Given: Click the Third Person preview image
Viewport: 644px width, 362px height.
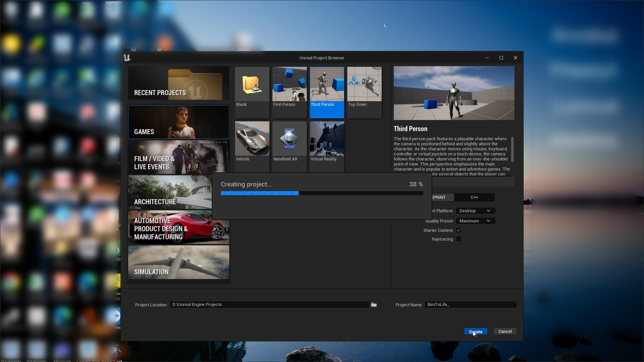Looking at the screenshot, I should [x=454, y=93].
